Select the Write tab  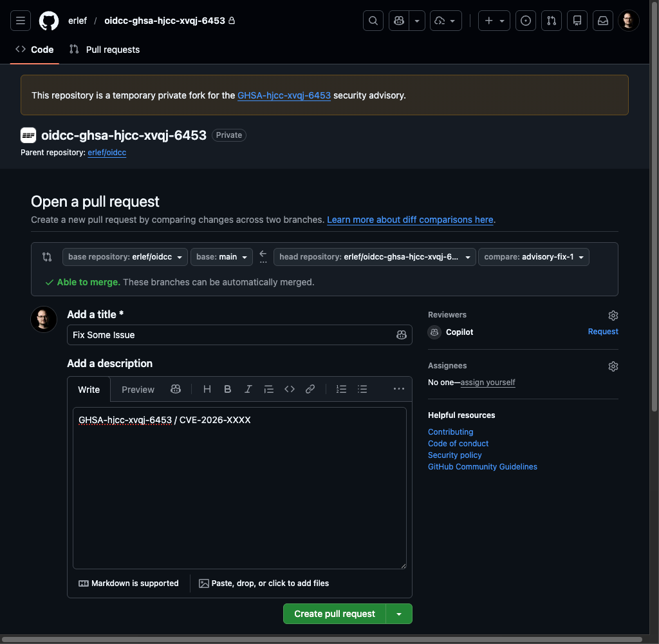tap(89, 390)
